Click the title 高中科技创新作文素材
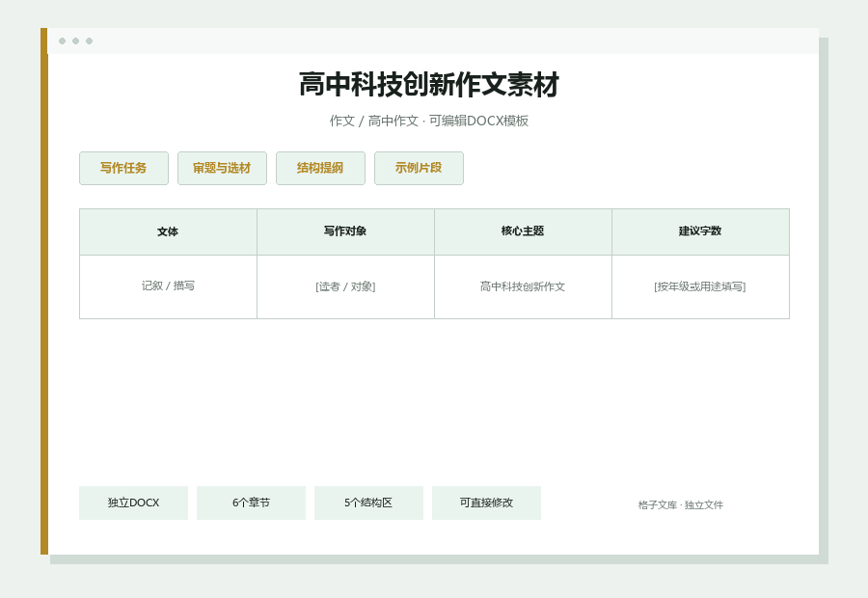Viewport: 868px width, 598px height. point(429,85)
